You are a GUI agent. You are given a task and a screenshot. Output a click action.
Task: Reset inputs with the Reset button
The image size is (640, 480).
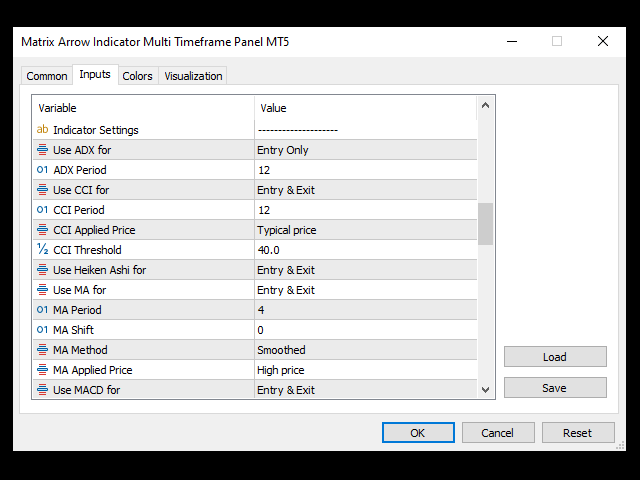point(578,433)
